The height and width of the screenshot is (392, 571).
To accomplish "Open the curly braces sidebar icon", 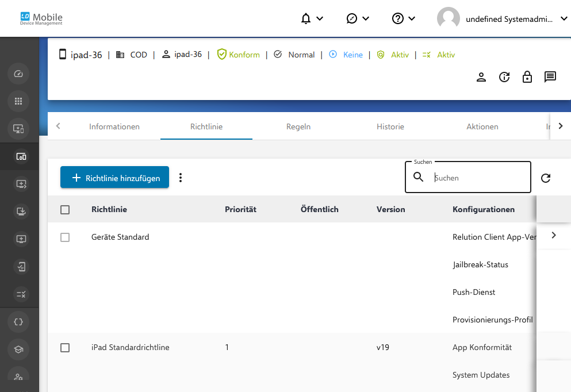I will pos(18,322).
